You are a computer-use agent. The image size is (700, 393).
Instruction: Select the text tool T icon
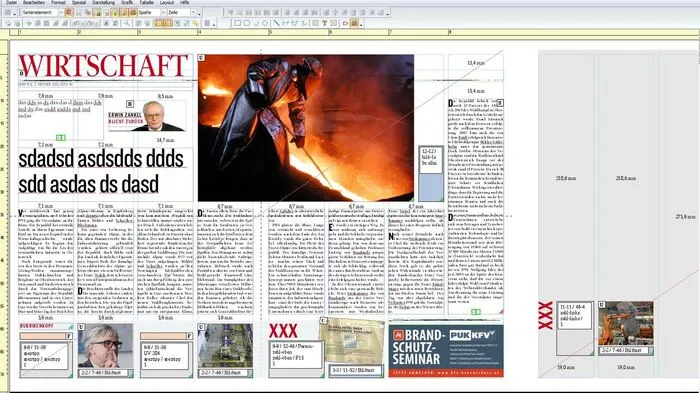325,23
